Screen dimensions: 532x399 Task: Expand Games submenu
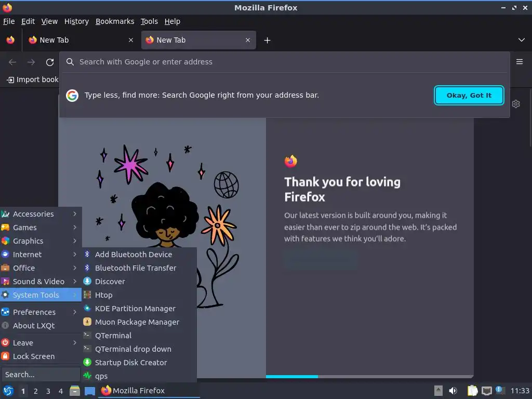tap(41, 228)
